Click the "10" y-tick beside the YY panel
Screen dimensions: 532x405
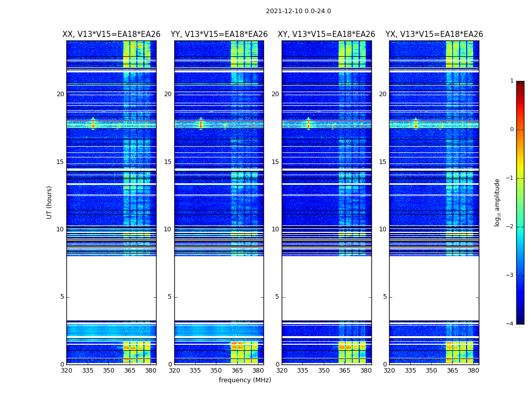167,229
